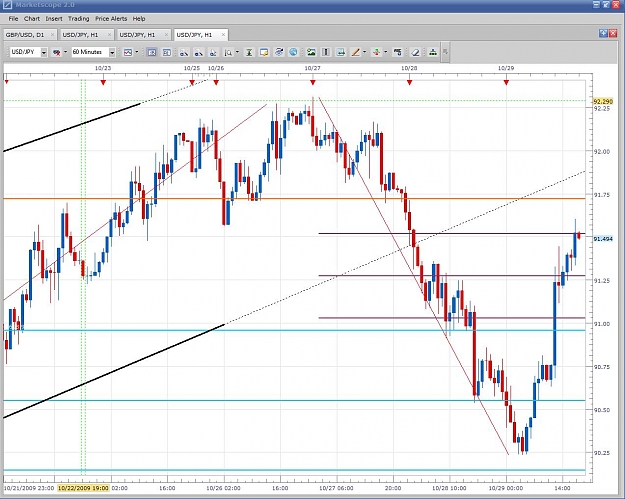Viewport: 625px width, 499px height.
Task: Click the 10/27 day marker triangle
Action: pos(313,83)
